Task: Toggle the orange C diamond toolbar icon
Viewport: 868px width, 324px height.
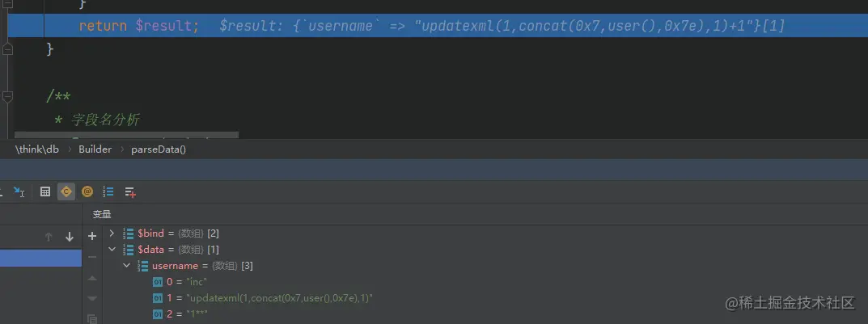Action: (x=66, y=191)
